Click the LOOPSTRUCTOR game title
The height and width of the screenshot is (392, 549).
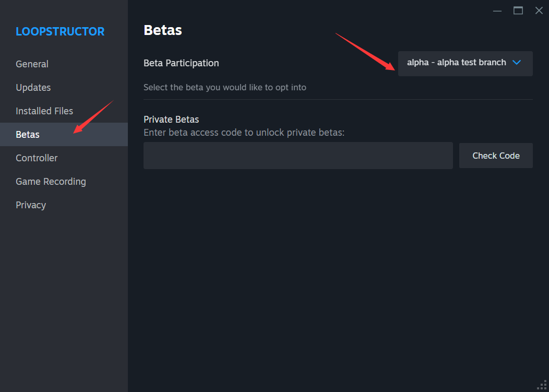[60, 31]
